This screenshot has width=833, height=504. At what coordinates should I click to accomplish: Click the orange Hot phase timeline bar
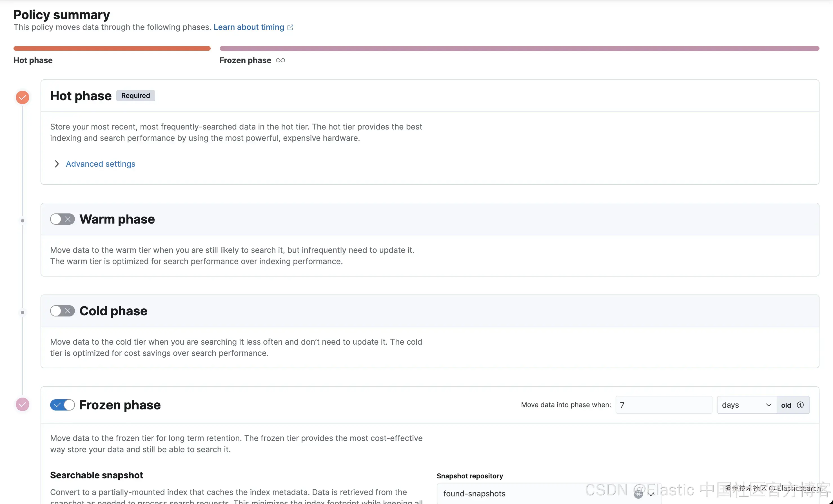tap(112, 48)
